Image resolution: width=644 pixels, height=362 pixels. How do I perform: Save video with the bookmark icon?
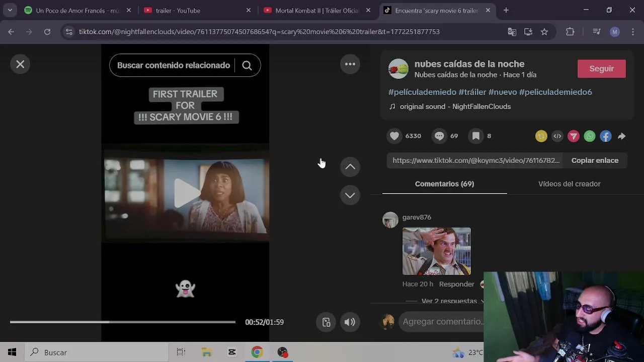[x=475, y=136]
